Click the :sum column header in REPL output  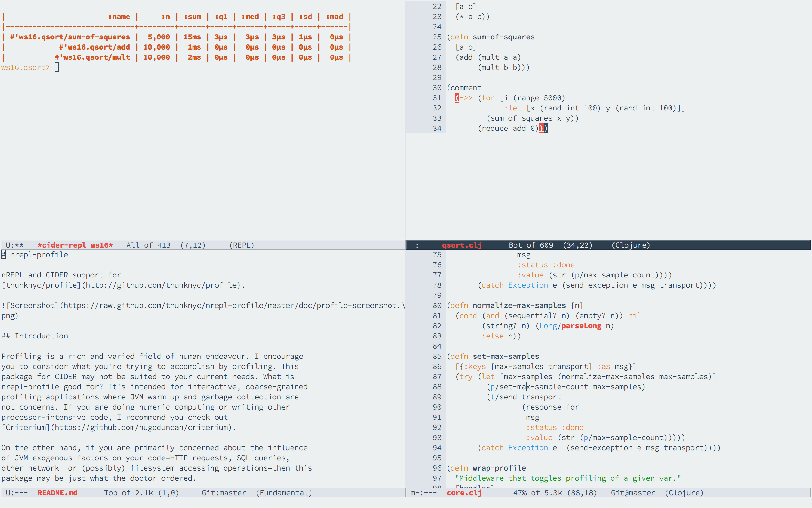click(x=192, y=17)
